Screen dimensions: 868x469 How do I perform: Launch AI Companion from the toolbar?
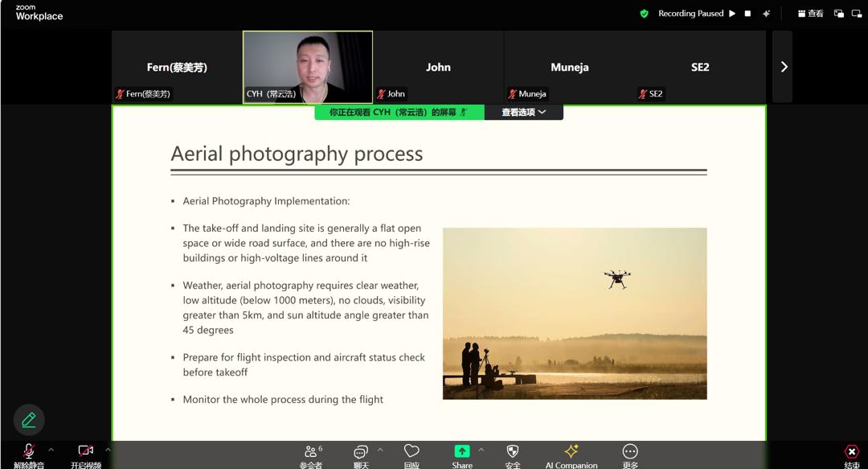click(571, 452)
